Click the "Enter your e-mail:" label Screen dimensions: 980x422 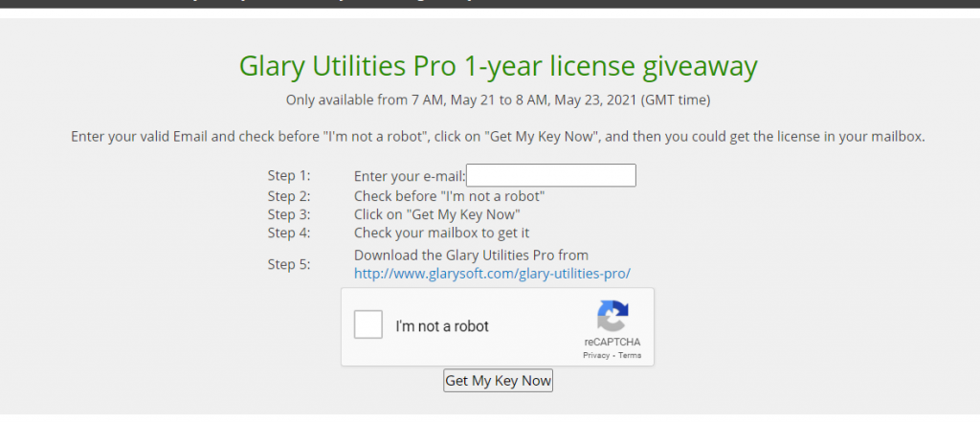click(x=410, y=176)
